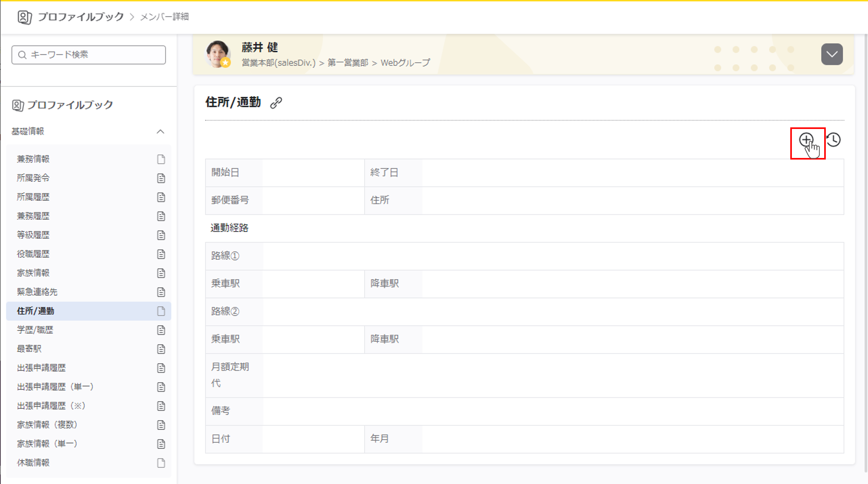This screenshot has height=484, width=868.
Task: Click the 基礎情報 section label
Action: [x=28, y=131]
